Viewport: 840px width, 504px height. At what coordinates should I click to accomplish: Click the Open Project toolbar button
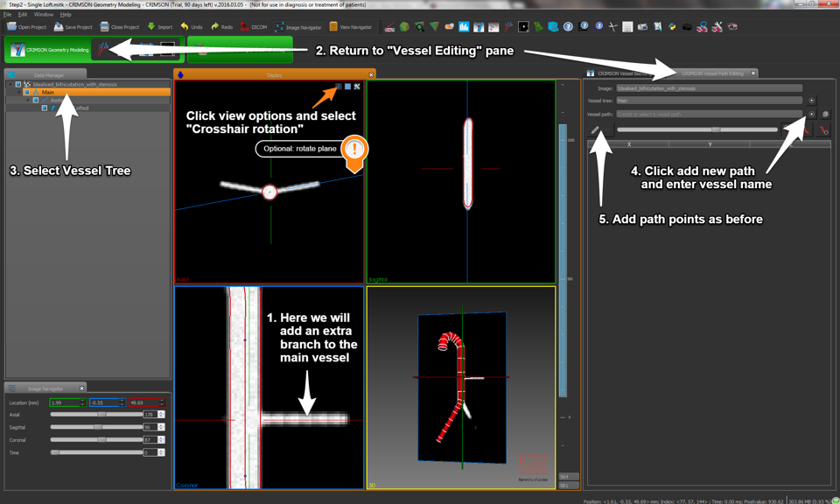pos(26,27)
